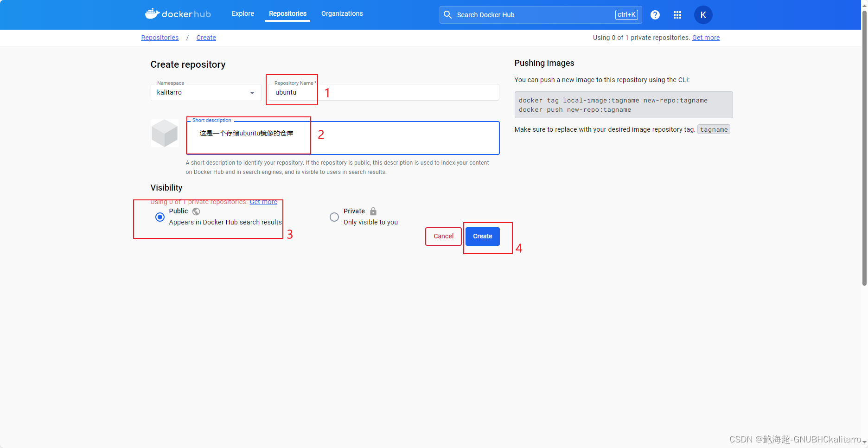Click the tagname code label

click(714, 129)
